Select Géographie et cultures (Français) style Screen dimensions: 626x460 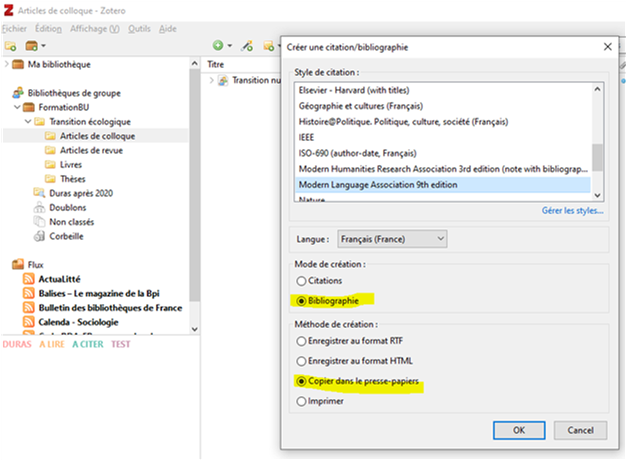click(x=443, y=106)
